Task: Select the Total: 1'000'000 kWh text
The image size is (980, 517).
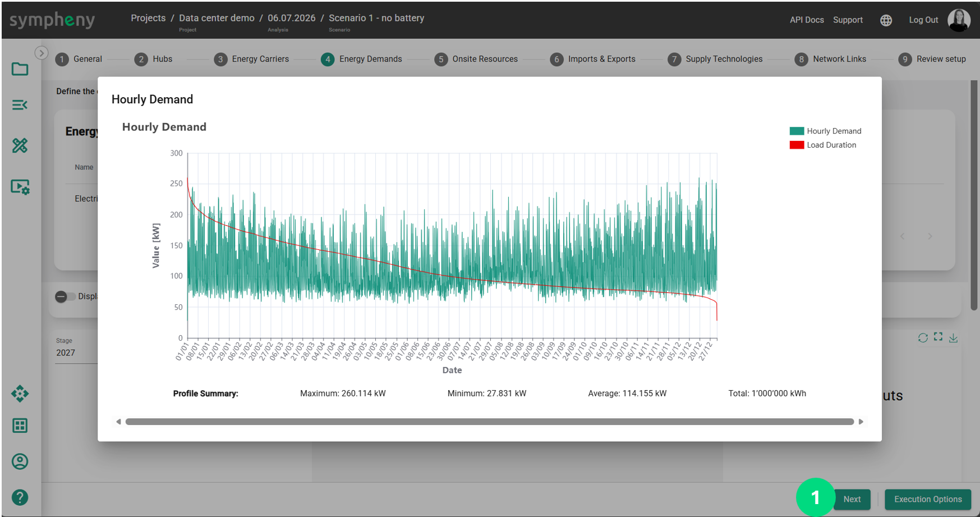Action: pos(767,394)
